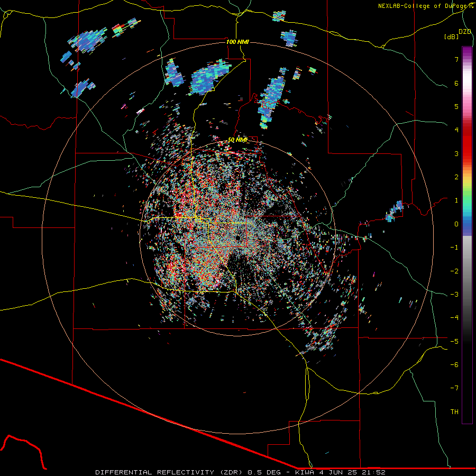Click the -4 dB value on color scale
Viewport: 476px width, 476px height.
click(454, 317)
